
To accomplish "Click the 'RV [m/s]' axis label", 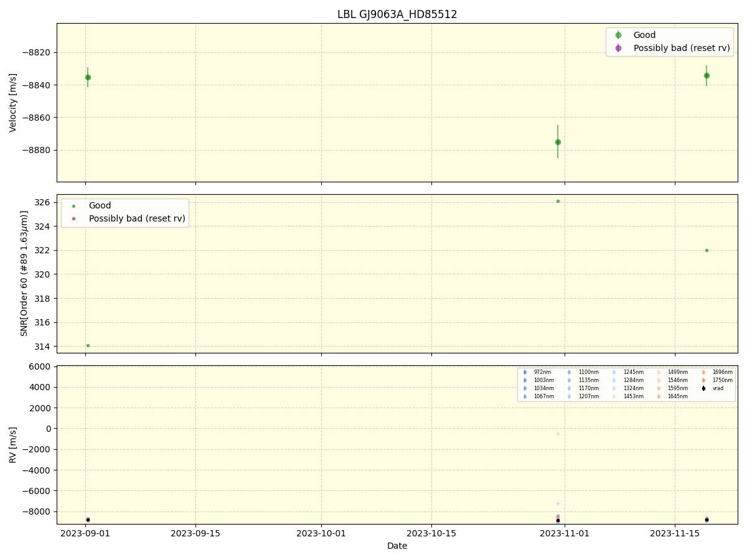I will tap(13, 444).
